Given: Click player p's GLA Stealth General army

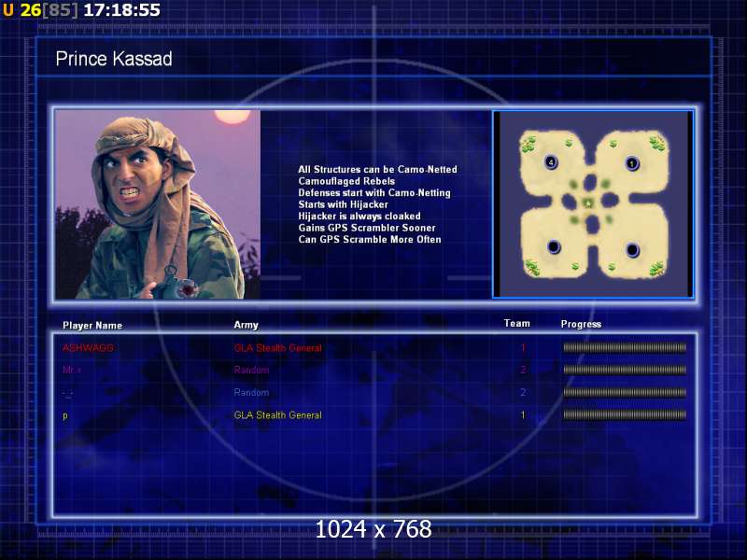Looking at the screenshot, I should click(x=277, y=415).
